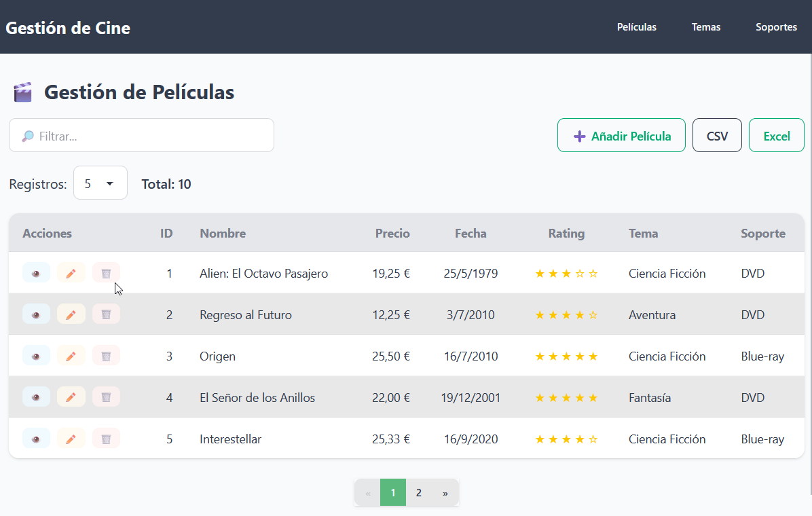Click Alien's star rating
This screenshot has width=812, height=516.
point(566,274)
